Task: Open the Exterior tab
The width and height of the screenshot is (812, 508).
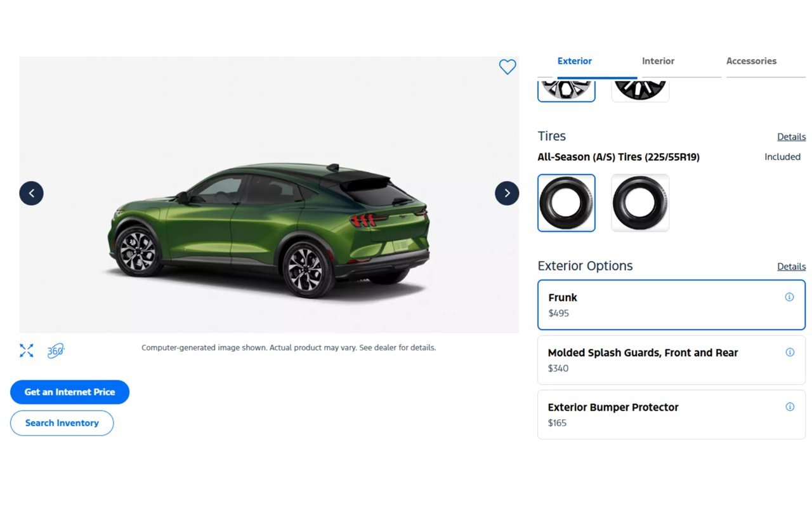Action: pyautogui.click(x=574, y=61)
